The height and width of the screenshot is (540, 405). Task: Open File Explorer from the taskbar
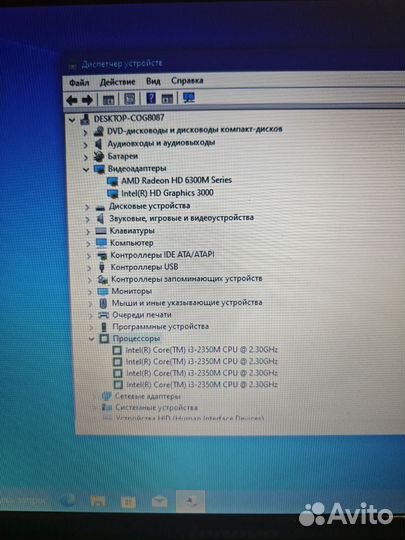(98, 501)
